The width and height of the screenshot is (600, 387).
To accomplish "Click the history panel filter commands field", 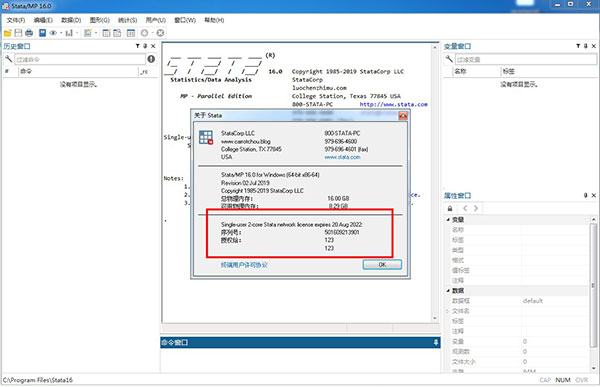I will pyautogui.click(x=80, y=59).
